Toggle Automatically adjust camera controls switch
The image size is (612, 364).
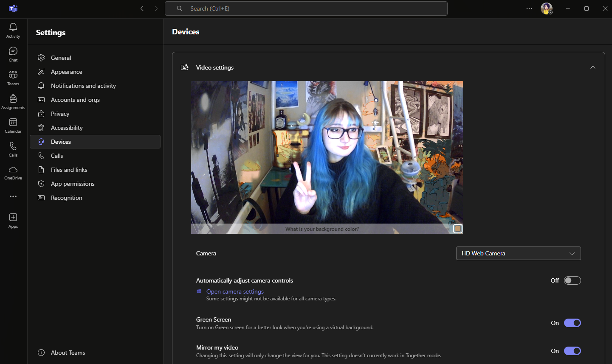click(572, 280)
